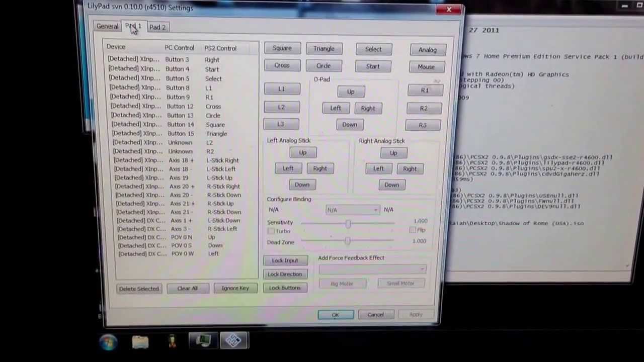
Task: Click Up under Right Analog Stick
Action: click(393, 153)
